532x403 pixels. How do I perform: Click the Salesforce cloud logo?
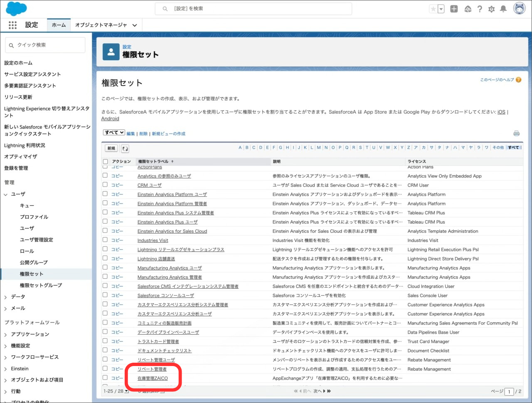point(17,9)
